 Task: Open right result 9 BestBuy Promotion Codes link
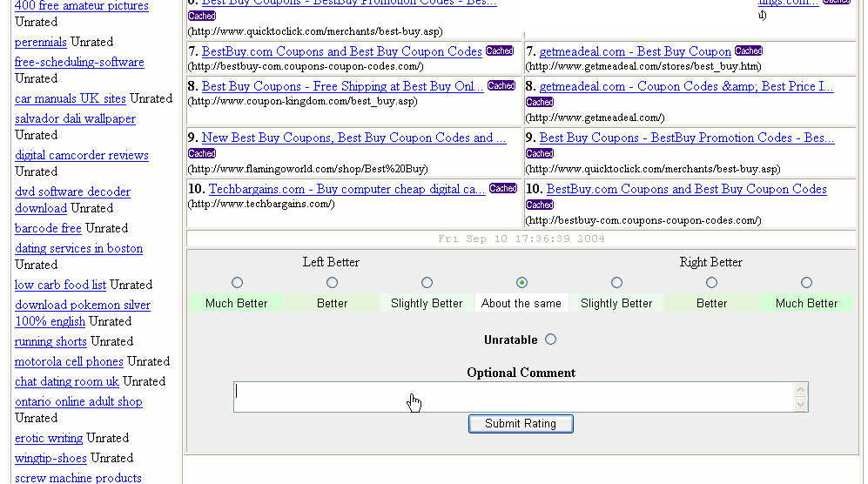[x=686, y=138]
